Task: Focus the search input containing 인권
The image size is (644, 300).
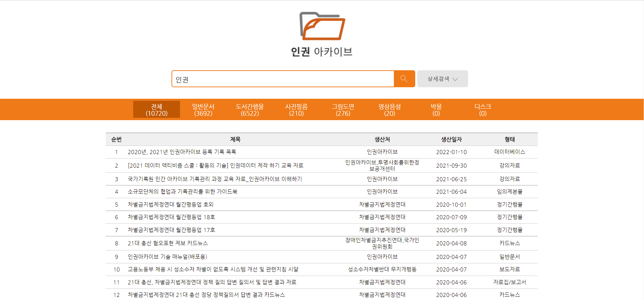Action: coord(283,79)
